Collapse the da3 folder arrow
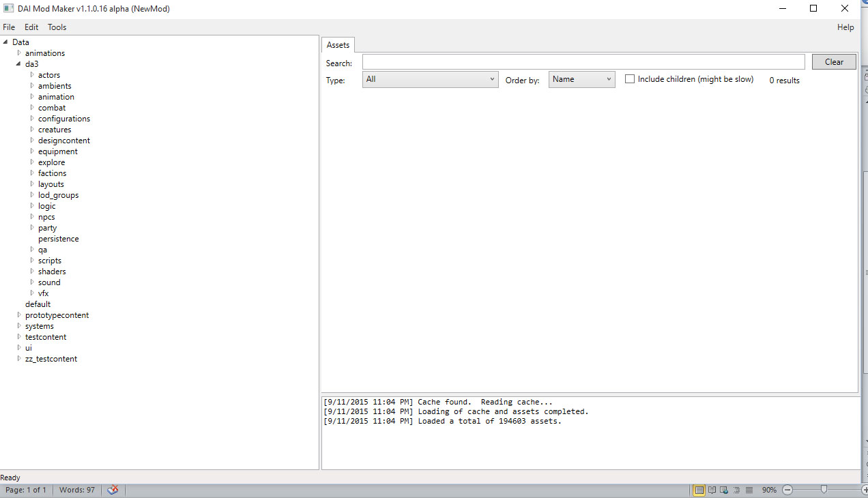This screenshot has width=868, height=498. (19, 64)
